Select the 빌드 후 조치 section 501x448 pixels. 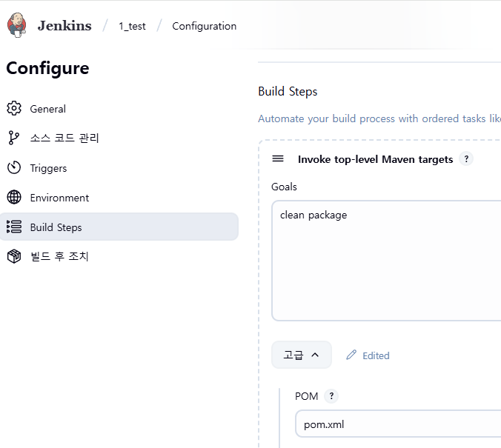[59, 257]
